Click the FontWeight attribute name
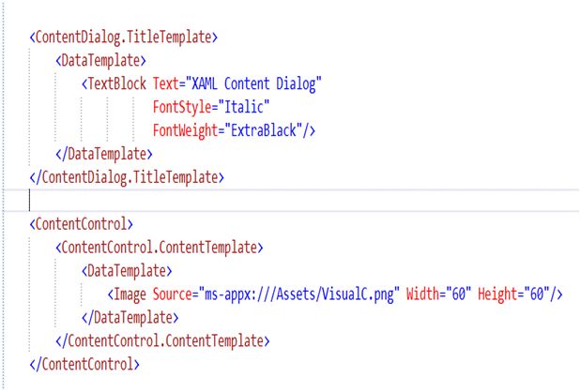Image resolution: width=581 pixels, height=392 pixels. [188, 129]
